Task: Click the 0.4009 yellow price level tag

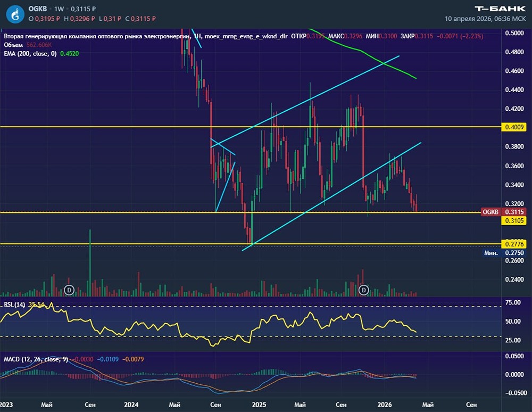Action: point(514,127)
